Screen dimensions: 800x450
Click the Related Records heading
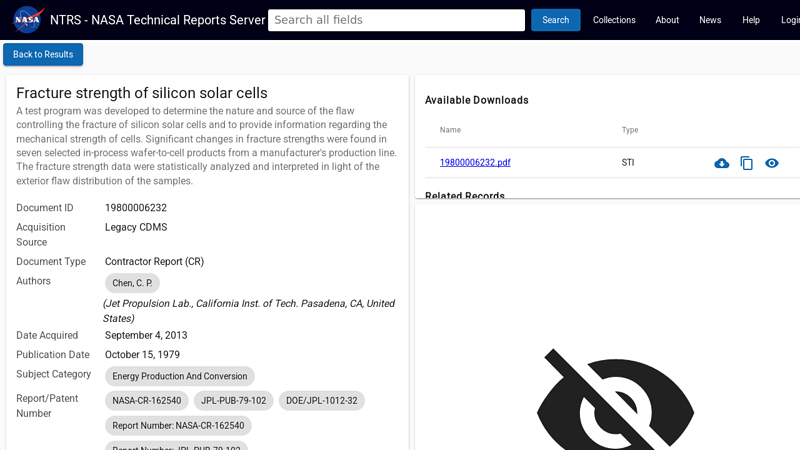[465, 194]
